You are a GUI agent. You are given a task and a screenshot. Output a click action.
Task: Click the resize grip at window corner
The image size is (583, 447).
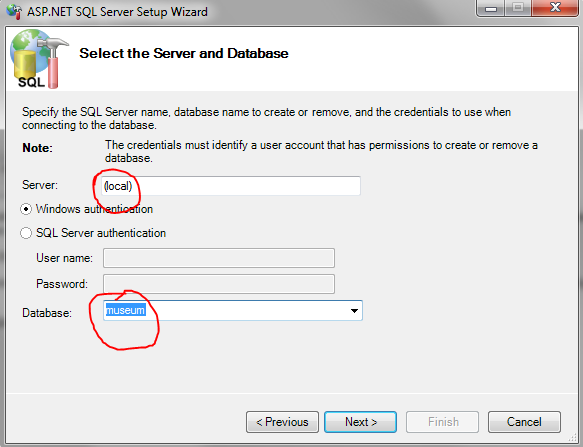(573, 437)
